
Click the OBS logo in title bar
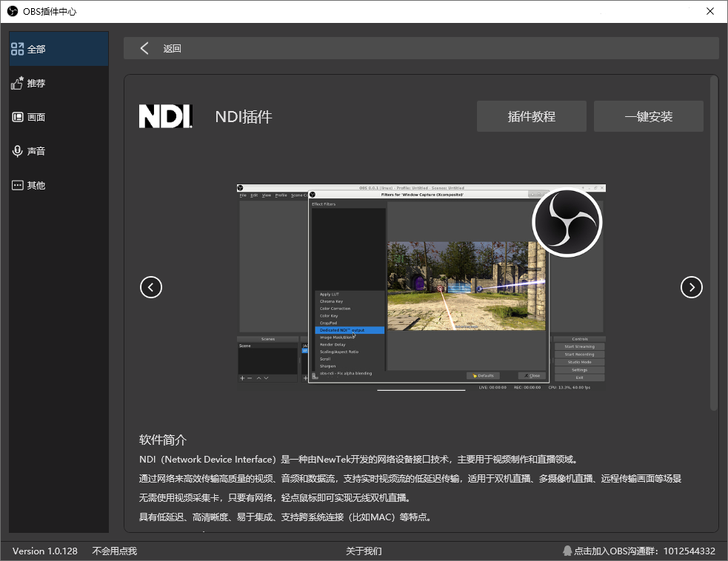coord(12,11)
